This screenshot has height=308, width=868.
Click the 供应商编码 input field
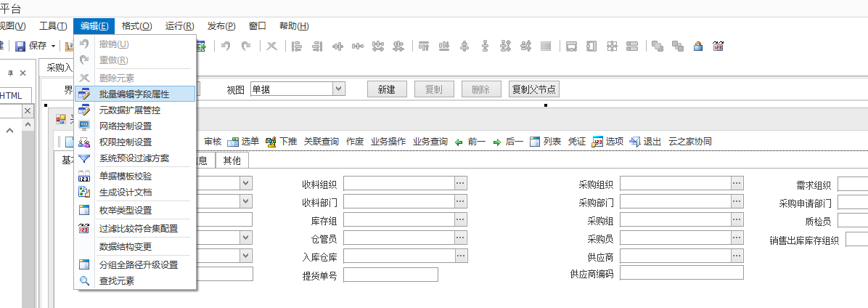681,273
